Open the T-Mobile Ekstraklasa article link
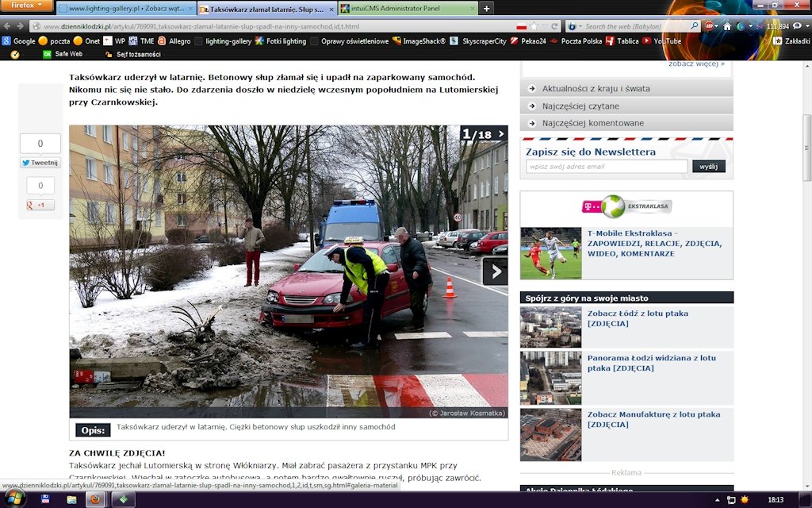This screenshot has height=508, width=812. pyautogui.click(x=654, y=244)
